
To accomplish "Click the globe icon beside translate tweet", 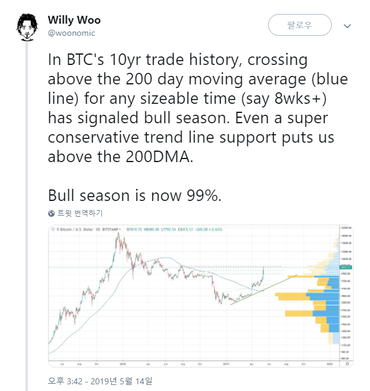I will pos(51,213).
